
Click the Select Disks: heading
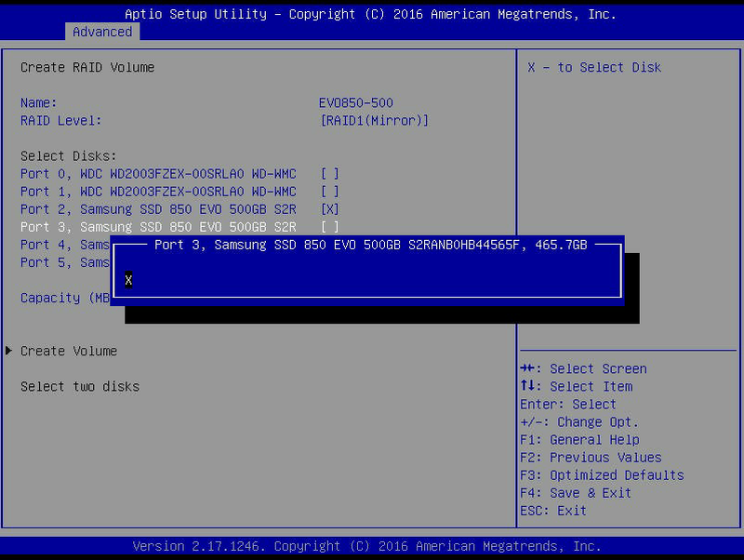[x=68, y=156]
